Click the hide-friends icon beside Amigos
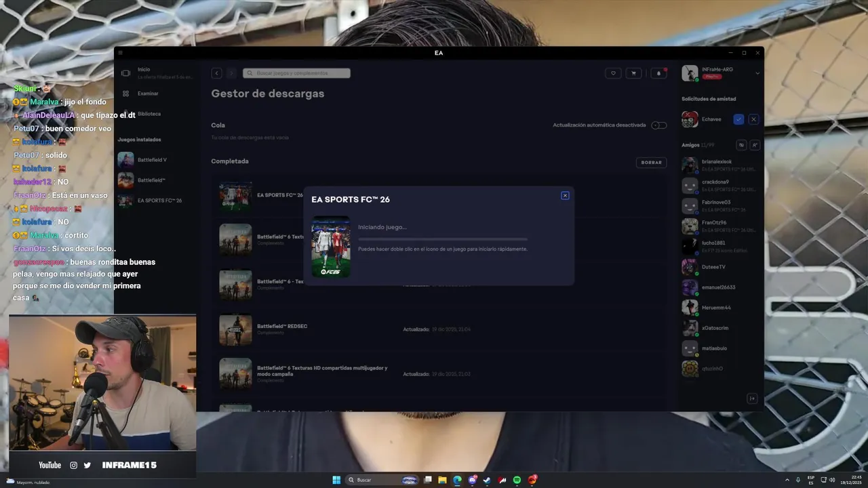This screenshot has width=868, height=488. (x=741, y=145)
